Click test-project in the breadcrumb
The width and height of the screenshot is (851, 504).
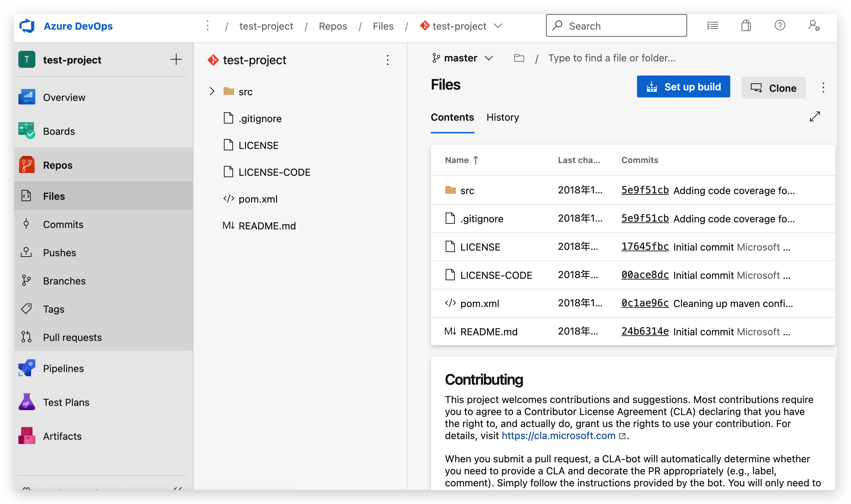[x=266, y=26]
